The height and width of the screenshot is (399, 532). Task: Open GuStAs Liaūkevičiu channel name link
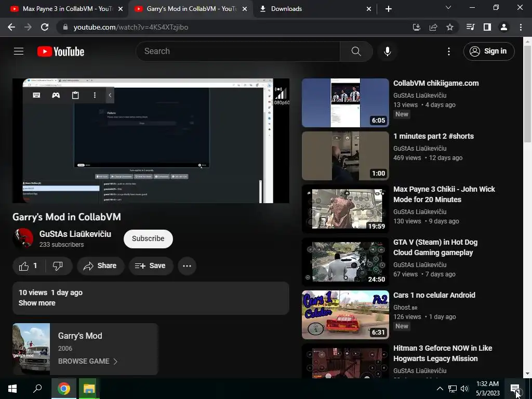tap(75, 234)
